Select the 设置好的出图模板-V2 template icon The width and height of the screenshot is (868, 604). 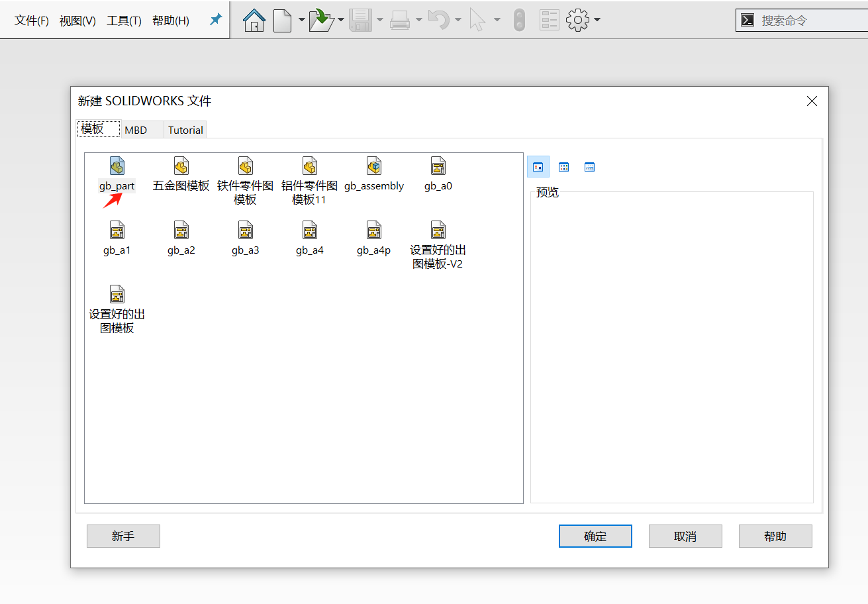(438, 230)
